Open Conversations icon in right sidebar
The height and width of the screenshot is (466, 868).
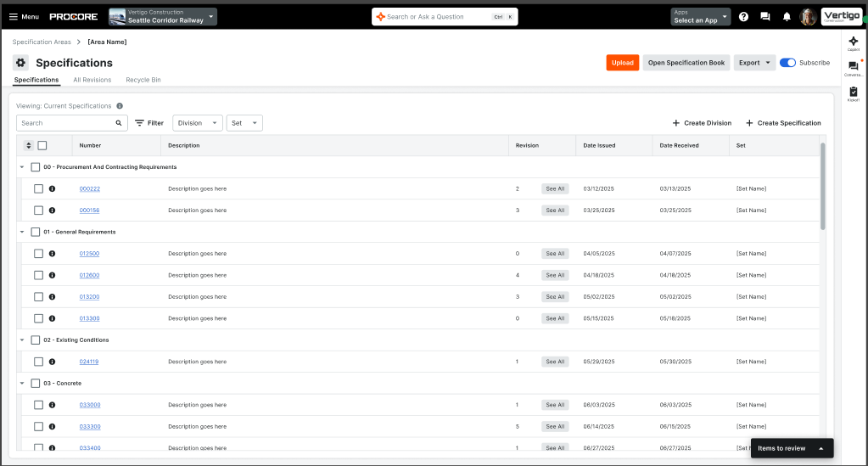tap(853, 66)
